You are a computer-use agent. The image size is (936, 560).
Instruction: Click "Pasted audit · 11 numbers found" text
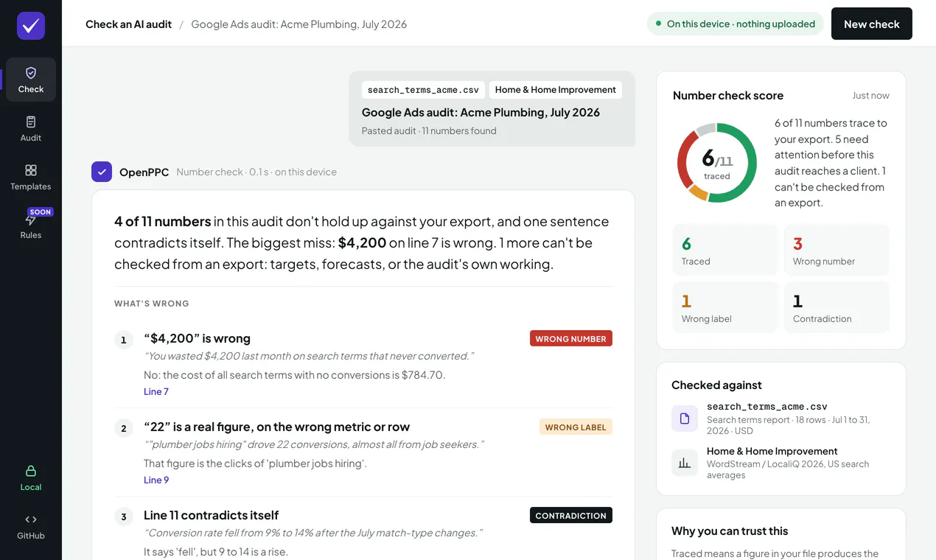(429, 131)
